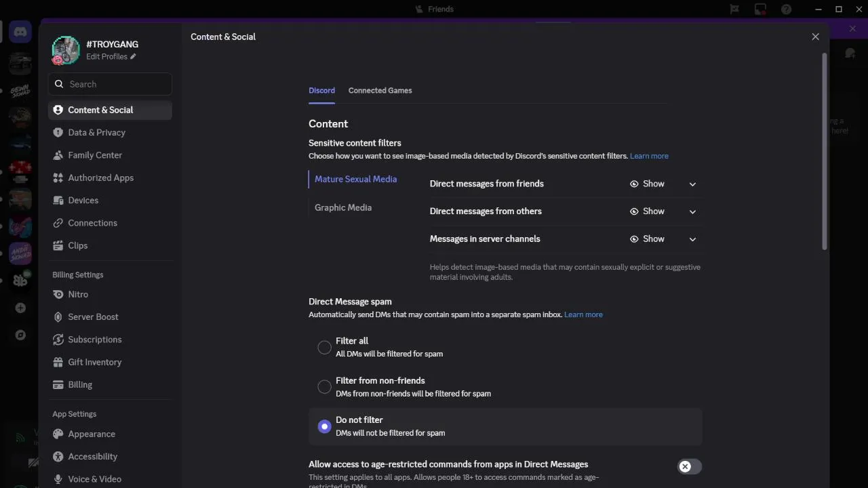Open the Accessibility settings page
This screenshot has width=868, height=488.
92,456
